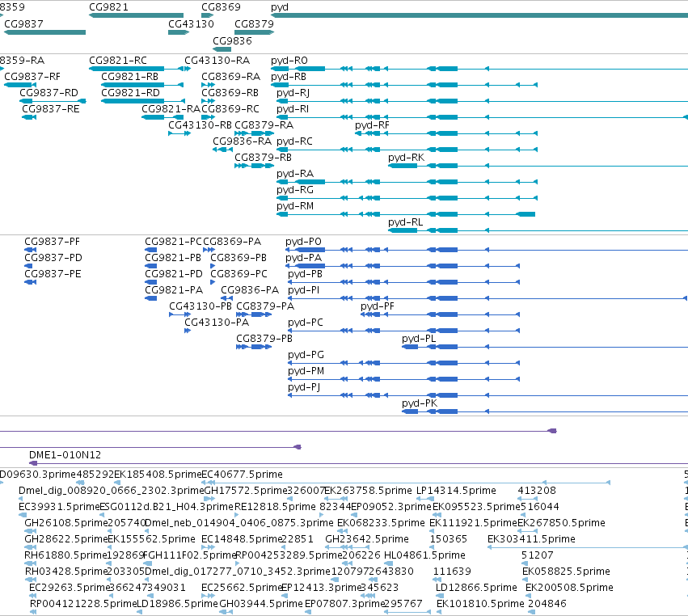
Task: Click EST label LD12866.5prime
Action: tap(476, 588)
